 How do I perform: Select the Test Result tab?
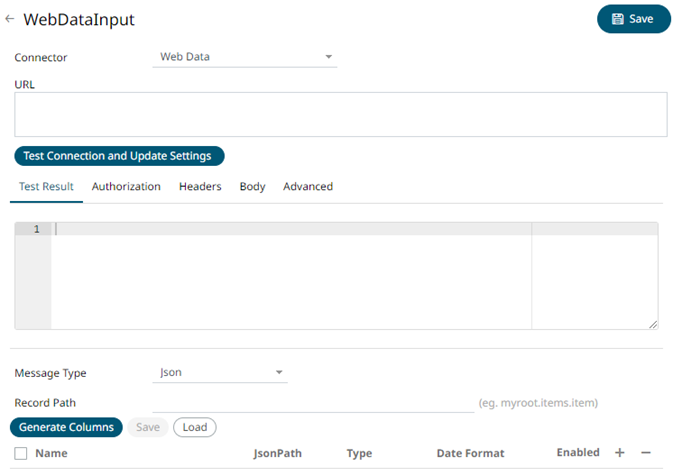46,187
